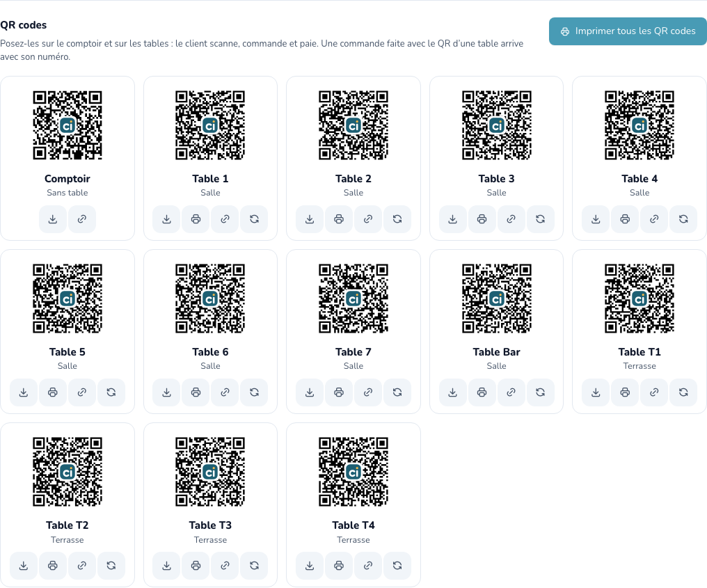Image resolution: width=707 pixels, height=588 pixels.
Task: Copy link for Table T4
Action: tap(368, 566)
